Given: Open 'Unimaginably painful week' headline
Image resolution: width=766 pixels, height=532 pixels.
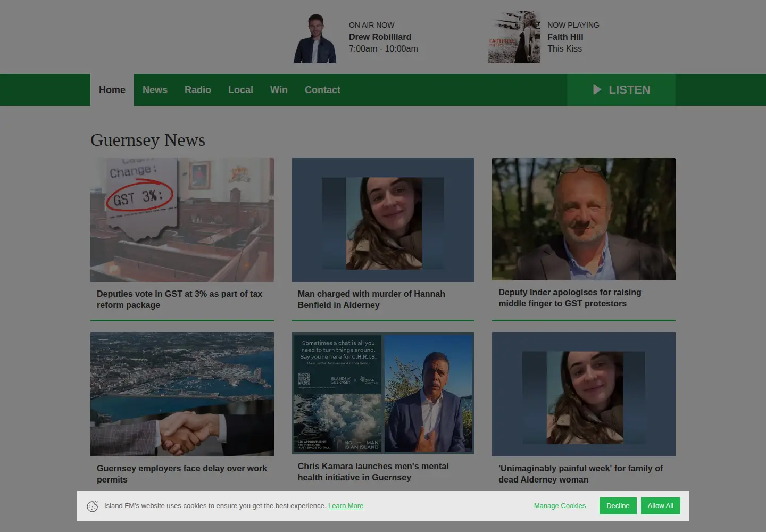Looking at the screenshot, I should 581,474.
